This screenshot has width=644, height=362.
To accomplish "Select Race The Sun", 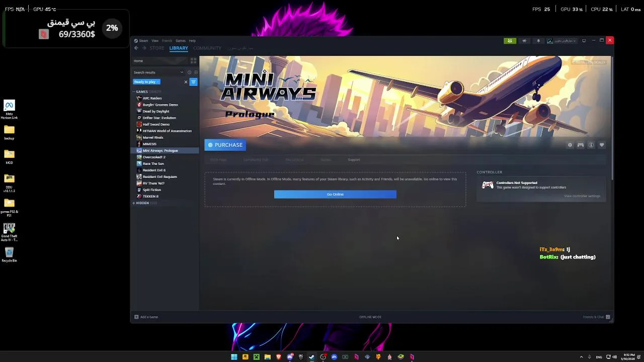I will (x=165, y=163).
